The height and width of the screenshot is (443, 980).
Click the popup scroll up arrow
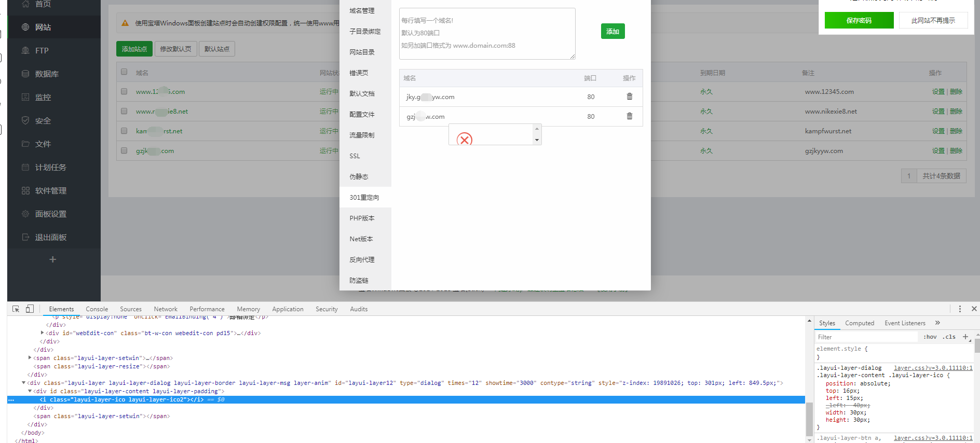coord(537,129)
